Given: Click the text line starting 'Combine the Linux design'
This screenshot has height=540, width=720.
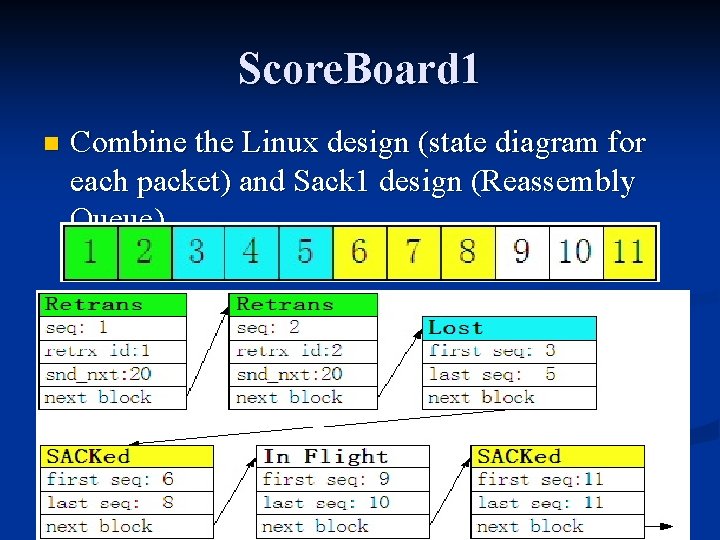Looking at the screenshot, I should [358, 143].
